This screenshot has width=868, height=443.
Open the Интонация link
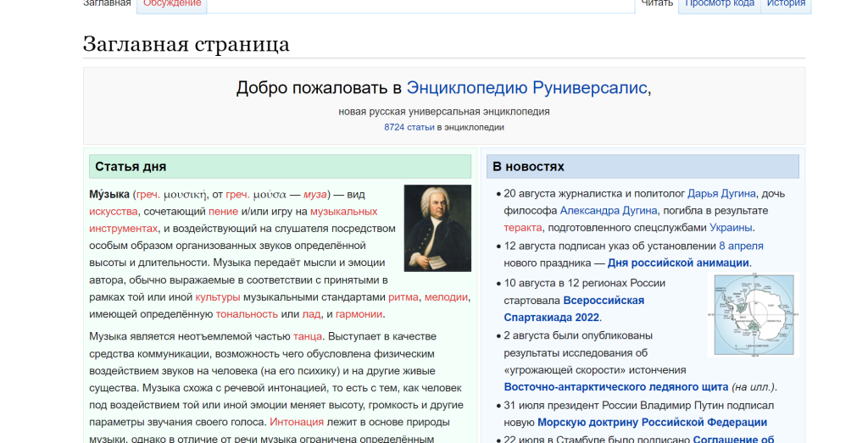click(x=297, y=422)
